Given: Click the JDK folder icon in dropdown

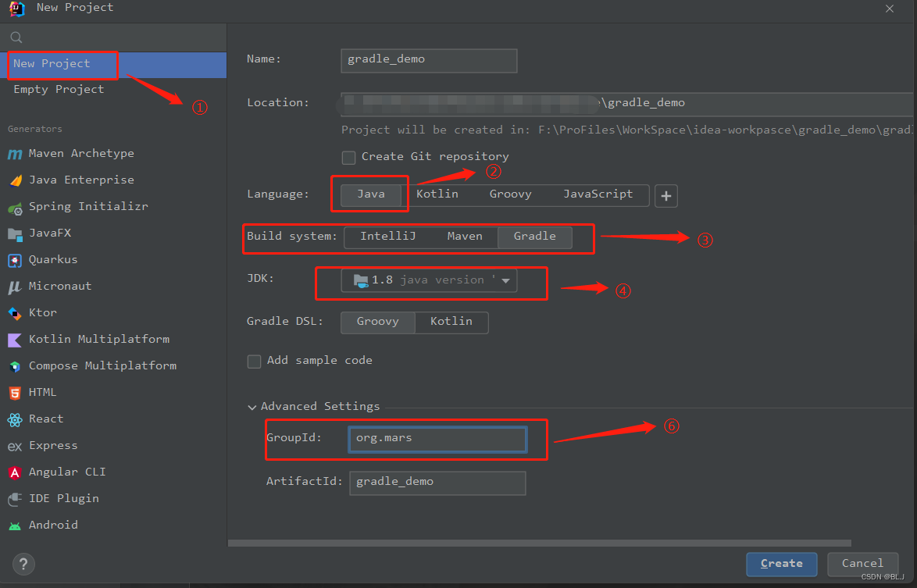Looking at the screenshot, I should (361, 280).
